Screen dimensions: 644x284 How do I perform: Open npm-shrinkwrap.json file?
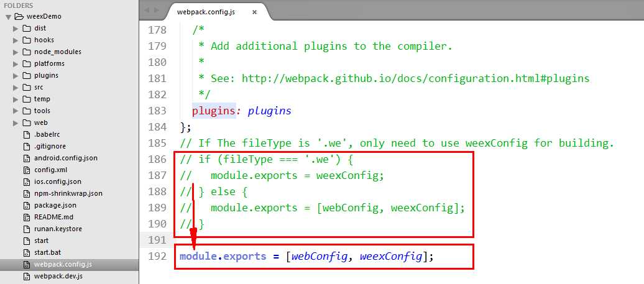pos(68,193)
